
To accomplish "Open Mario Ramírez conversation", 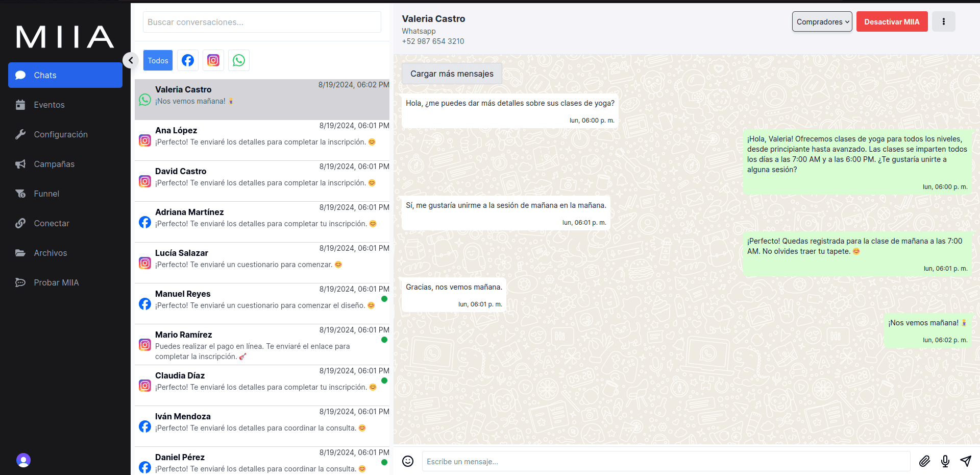I will point(262,345).
